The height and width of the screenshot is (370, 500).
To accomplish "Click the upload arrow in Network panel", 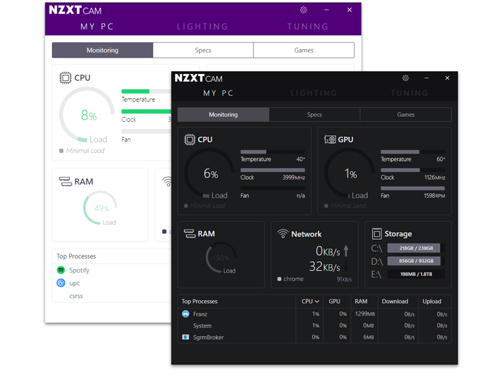I will click(346, 251).
